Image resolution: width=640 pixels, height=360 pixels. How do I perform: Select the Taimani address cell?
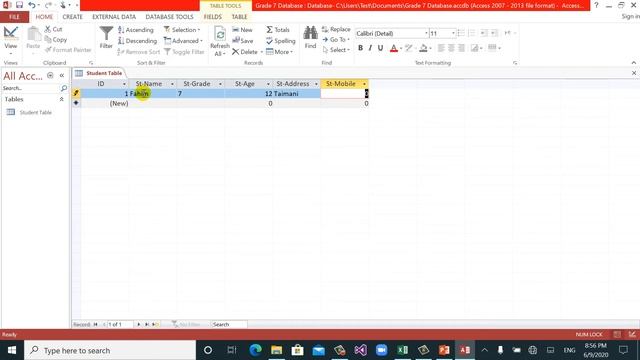click(x=296, y=93)
